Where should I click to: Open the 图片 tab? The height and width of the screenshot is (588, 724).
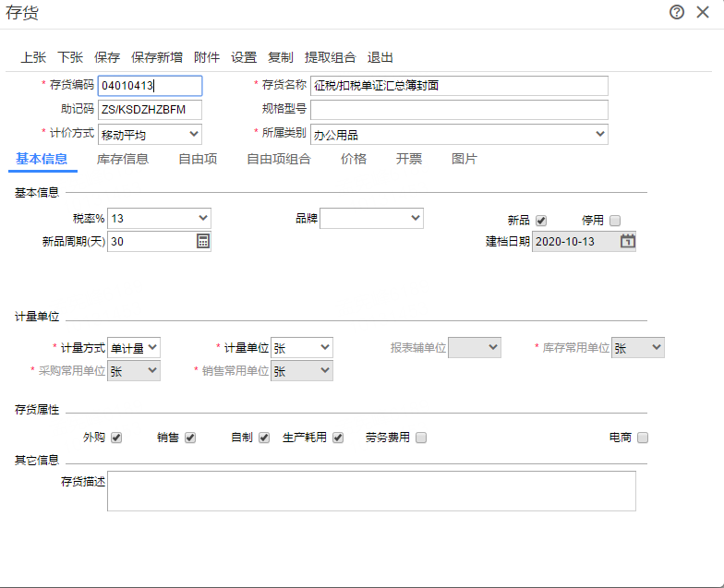click(x=465, y=159)
